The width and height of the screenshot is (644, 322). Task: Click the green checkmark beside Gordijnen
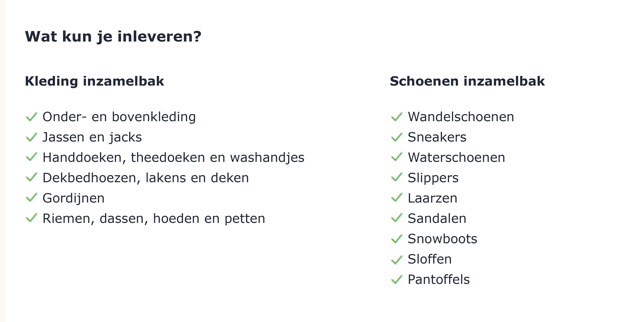click(32, 198)
